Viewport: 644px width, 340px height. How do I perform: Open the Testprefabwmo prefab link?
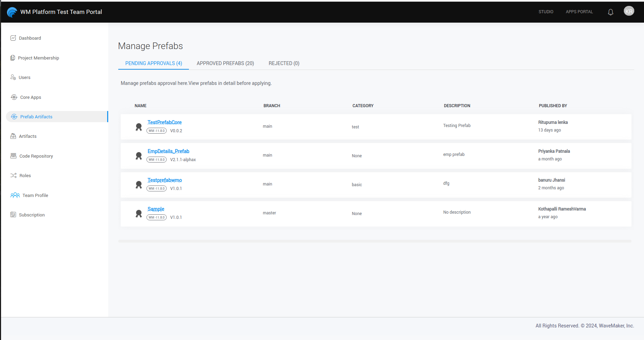point(165,180)
